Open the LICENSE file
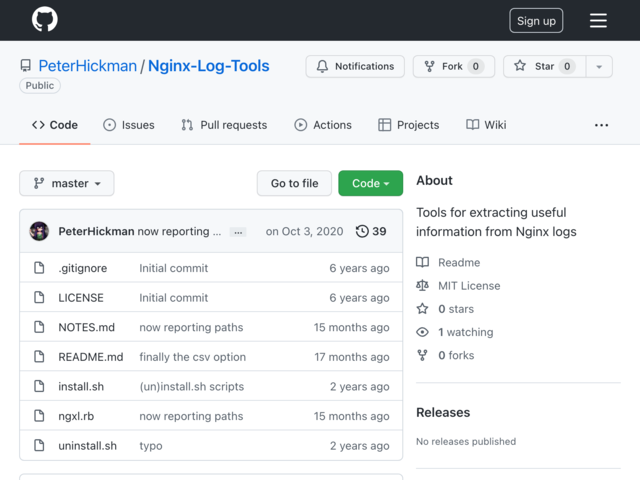 [x=81, y=298]
